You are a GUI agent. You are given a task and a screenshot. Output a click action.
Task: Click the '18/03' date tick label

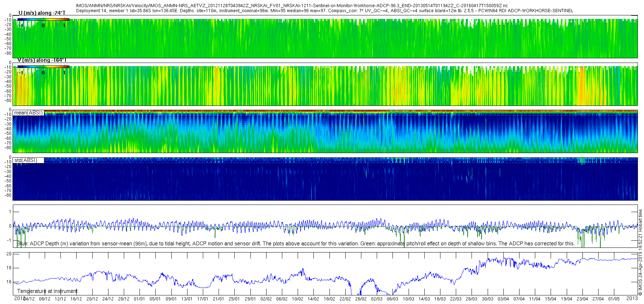(x=440, y=299)
